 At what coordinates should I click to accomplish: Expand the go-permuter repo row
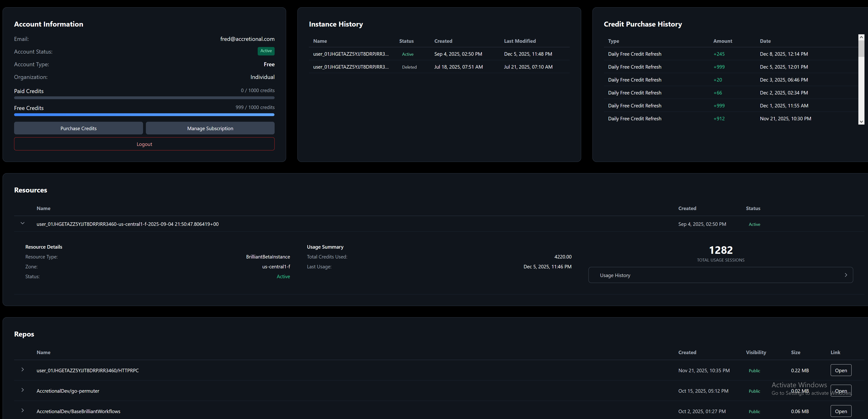23,390
